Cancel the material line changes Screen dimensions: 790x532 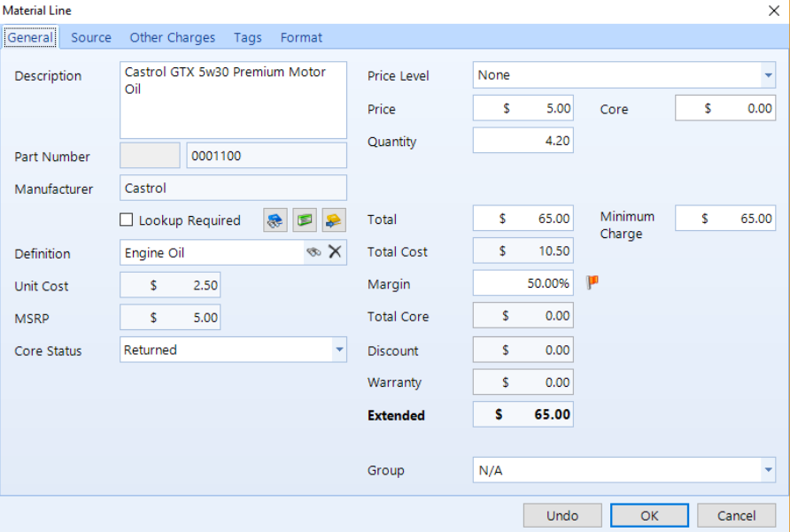point(737,515)
